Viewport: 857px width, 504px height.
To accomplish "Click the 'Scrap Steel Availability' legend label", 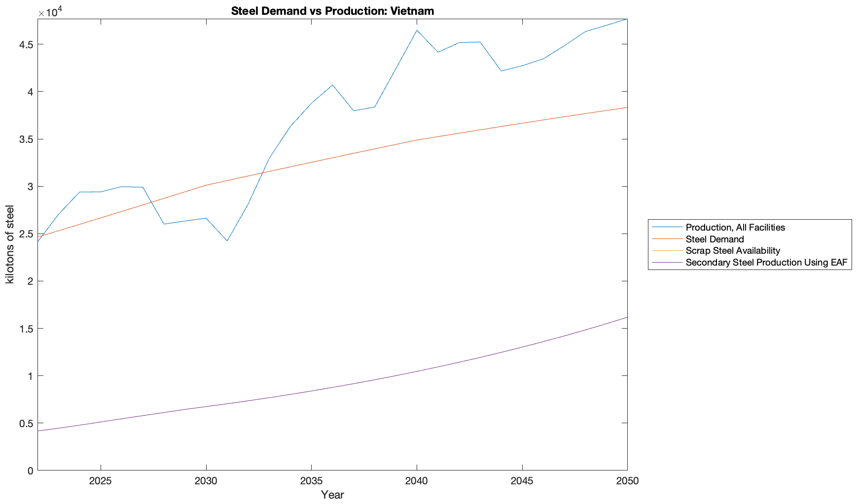I will point(733,251).
